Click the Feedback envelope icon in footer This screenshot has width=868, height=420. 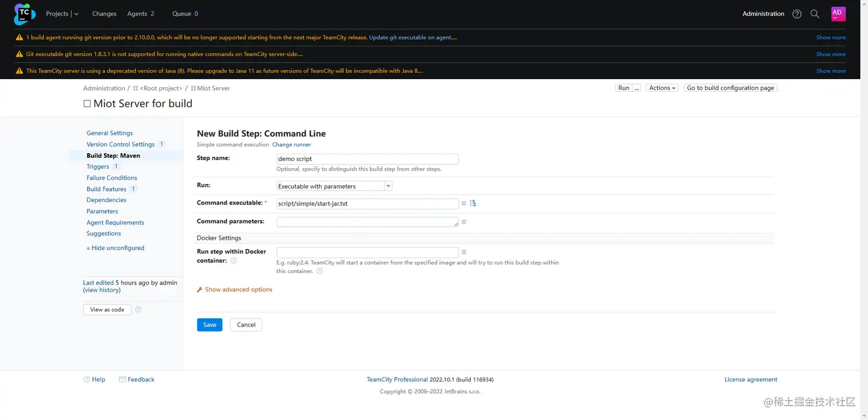click(122, 379)
